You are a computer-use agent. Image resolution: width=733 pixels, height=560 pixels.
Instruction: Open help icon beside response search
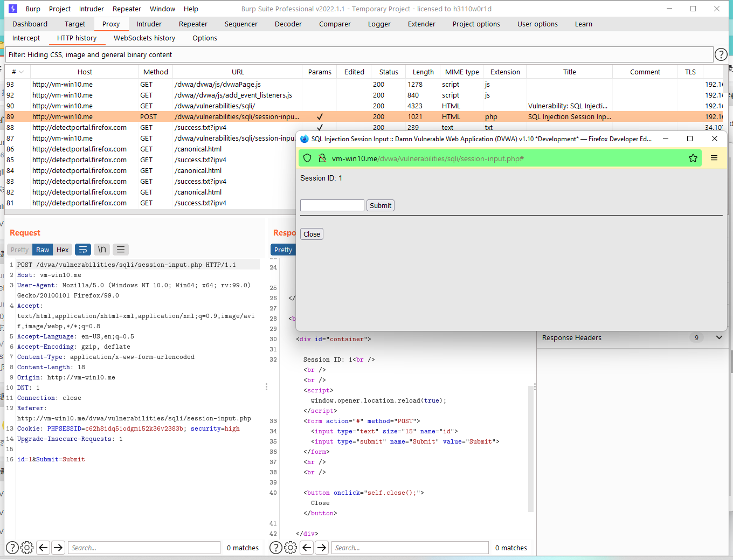(275, 548)
